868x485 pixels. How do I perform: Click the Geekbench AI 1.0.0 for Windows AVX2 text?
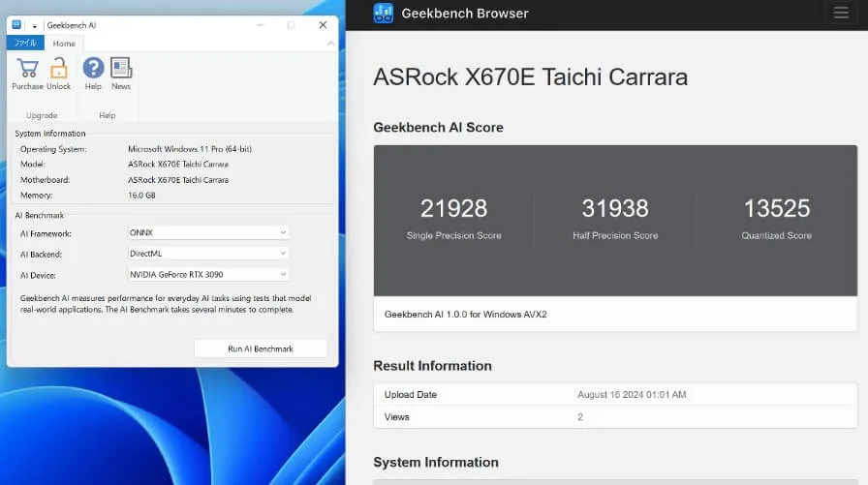coord(466,314)
